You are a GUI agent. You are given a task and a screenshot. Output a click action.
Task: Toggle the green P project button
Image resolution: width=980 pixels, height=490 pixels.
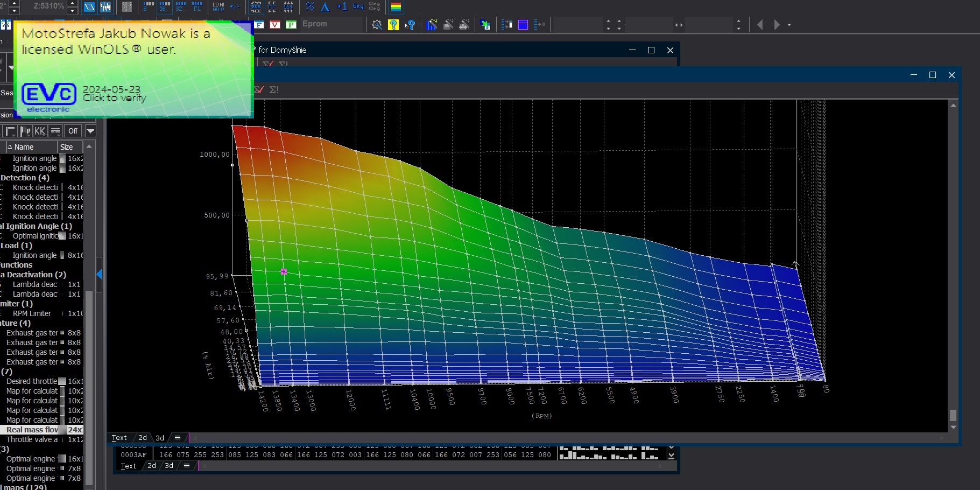tap(291, 24)
